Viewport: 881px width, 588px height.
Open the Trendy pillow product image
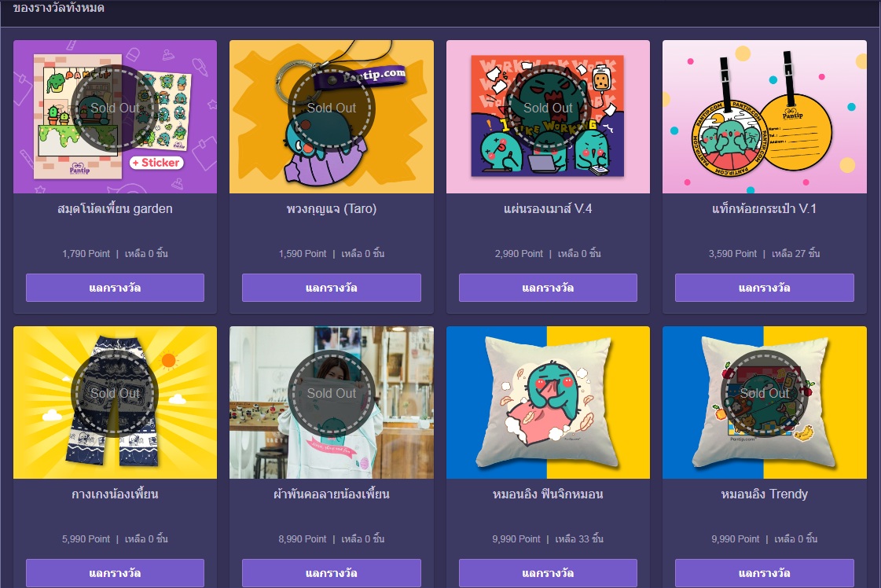pyautogui.click(x=764, y=402)
